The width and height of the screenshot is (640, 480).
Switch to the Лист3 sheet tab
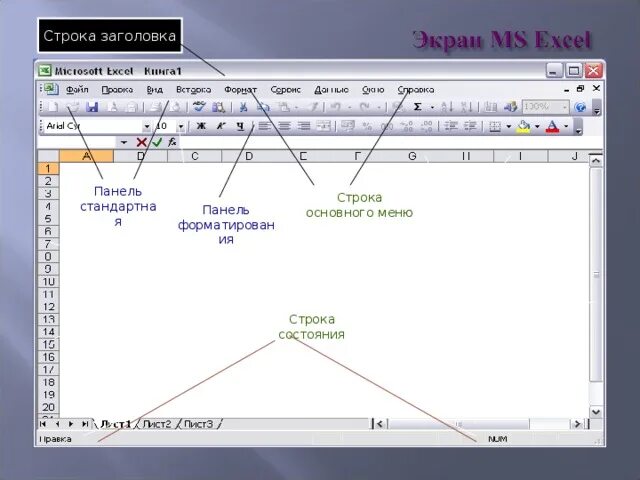pyautogui.click(x=198, y=424)
